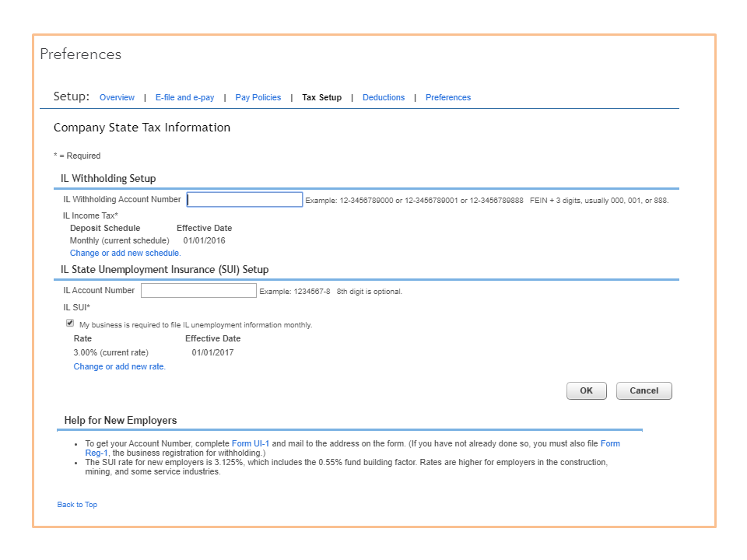Click Change or add new schedule link
This screenshot has width=747, height=560.
125,254
